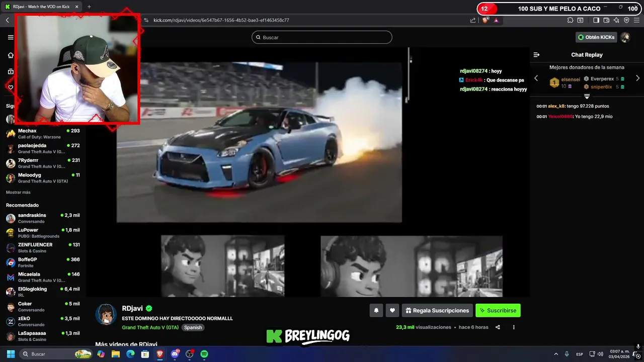Viewport: 644px width, 362px height.
Task: Open Spotify from the taskbar
Action: (204, 354)
